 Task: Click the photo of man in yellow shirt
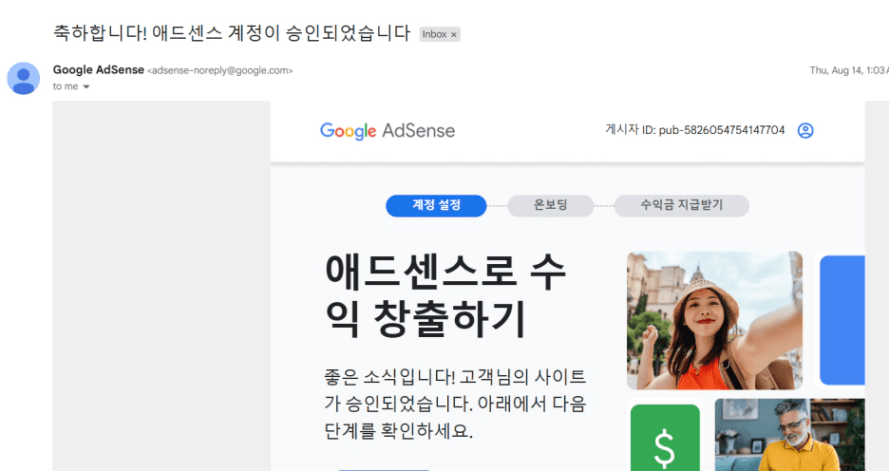789,435
